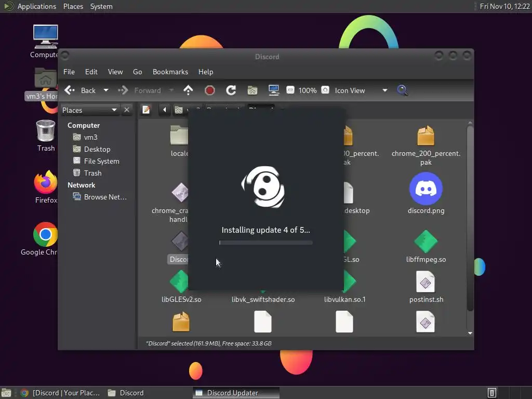Open the Edit menu
Viewport: 532px width, 399px height.
[91, 72]
